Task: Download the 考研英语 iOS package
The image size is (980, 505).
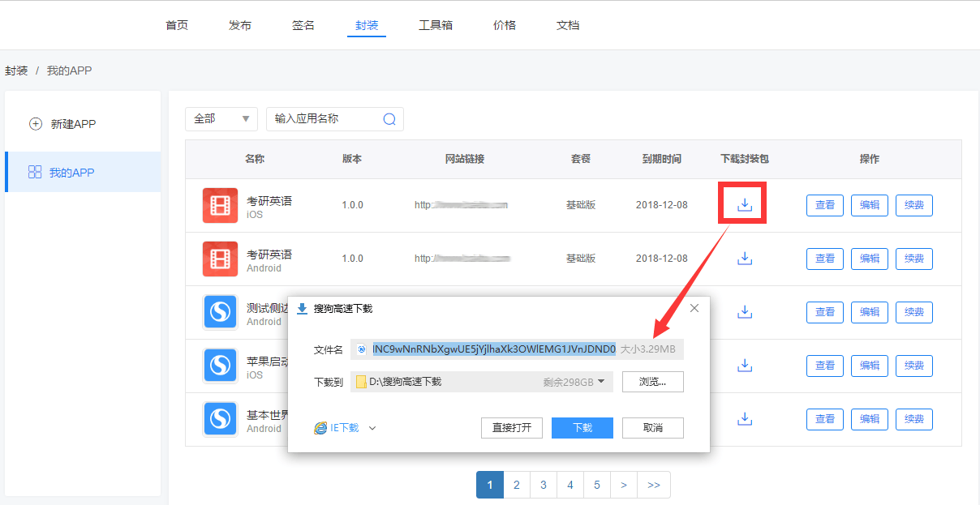Action: (745, 205)
